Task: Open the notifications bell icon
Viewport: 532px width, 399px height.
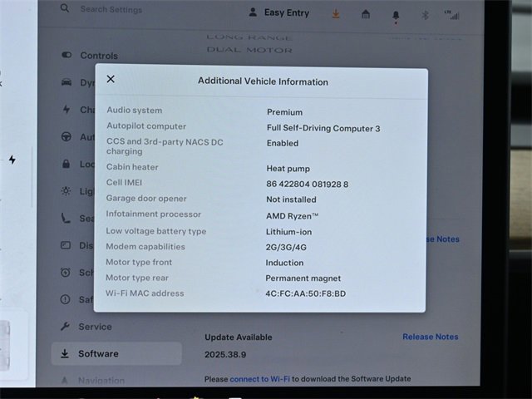Action: [396, 16]
